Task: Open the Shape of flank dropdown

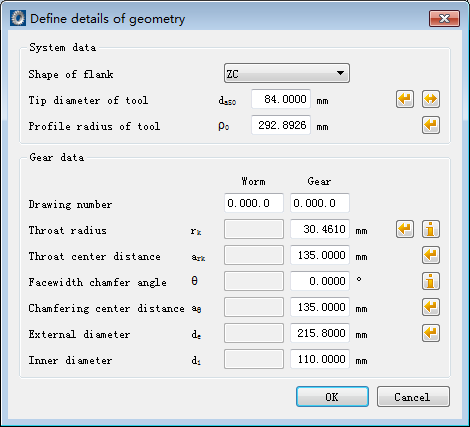Action: pyautogui.click(x=287, y=73)
